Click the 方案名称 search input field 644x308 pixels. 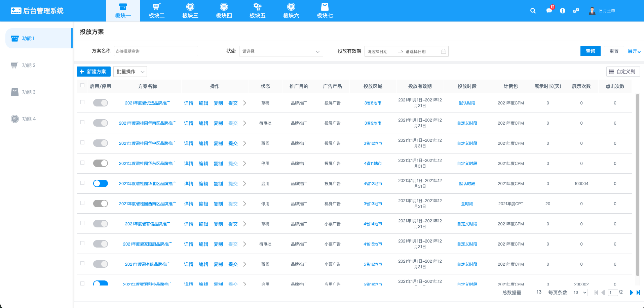(156, 51)
